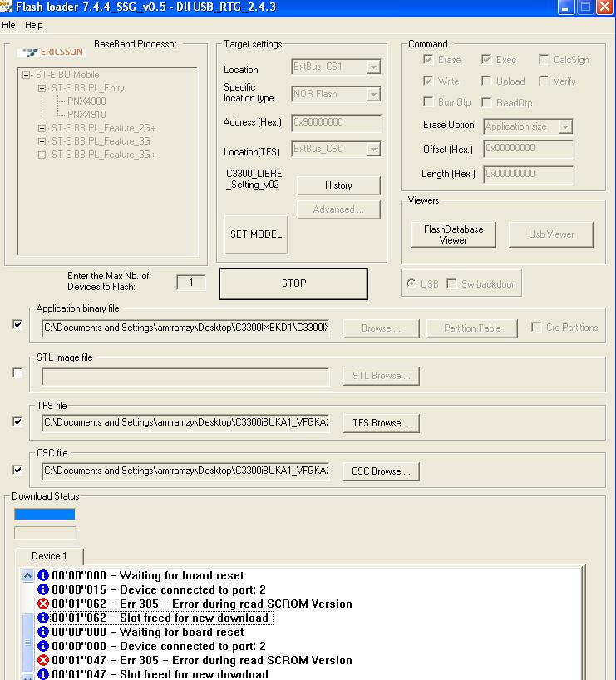Select the Device 1 tab

click(49, 556)
